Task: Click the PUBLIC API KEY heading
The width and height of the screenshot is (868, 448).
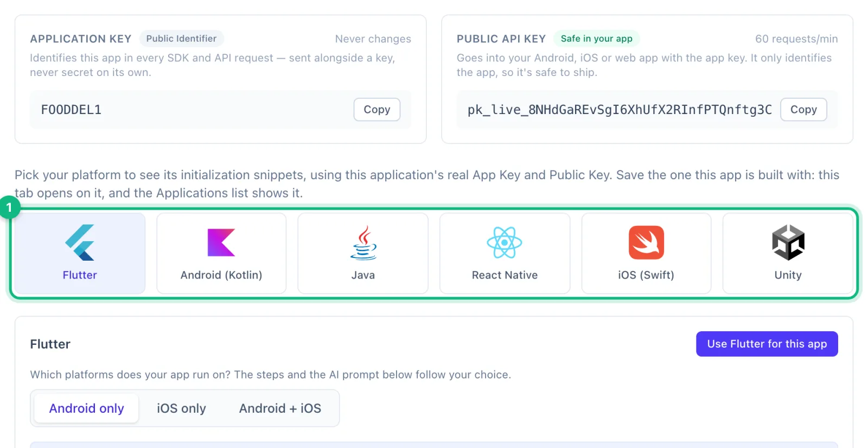Action: coord(501,39)
